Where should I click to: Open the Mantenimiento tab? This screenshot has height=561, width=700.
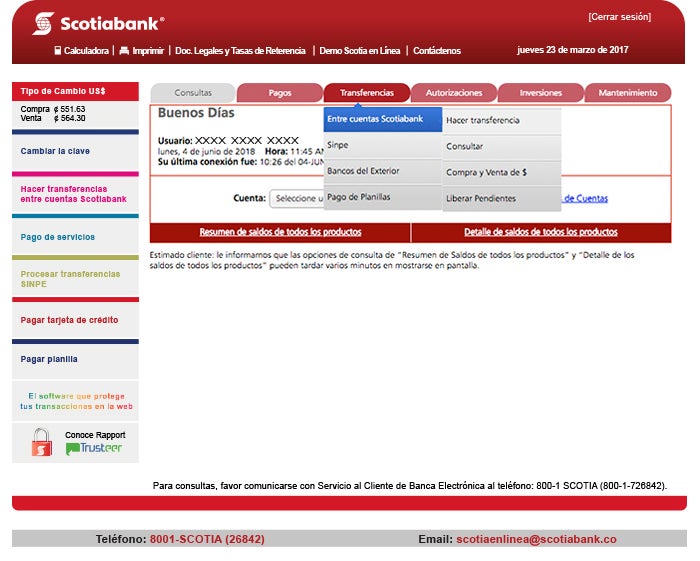pos(628,93)
